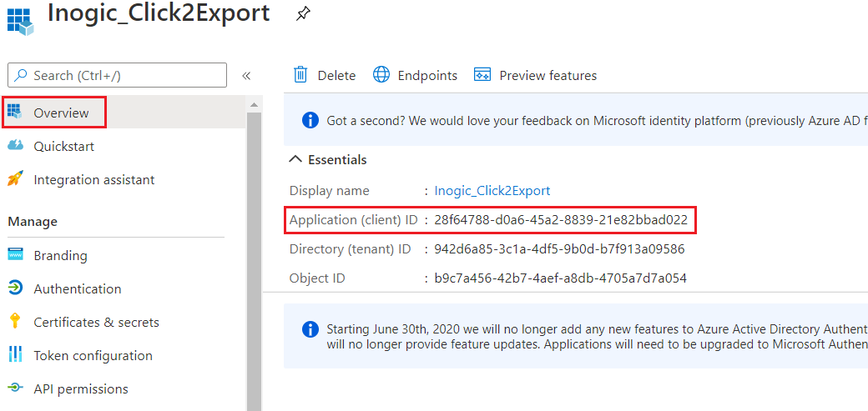Screen dimensions: 868x411
Task: Click the Quickstart cloud icon
Action: tap(16, 146)
